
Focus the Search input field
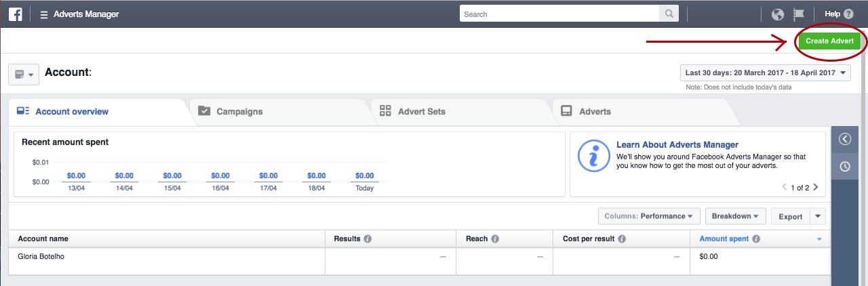(559, 14)
